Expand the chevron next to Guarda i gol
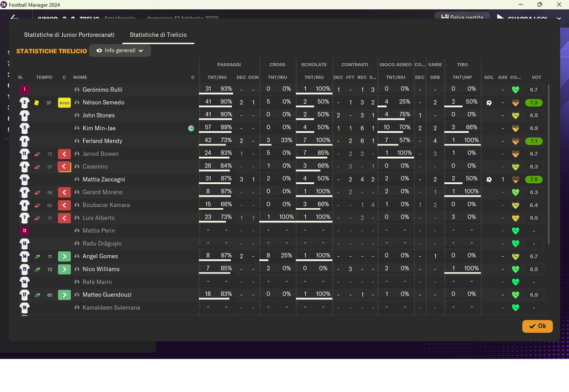569x392 pixels. click(559, 18)
